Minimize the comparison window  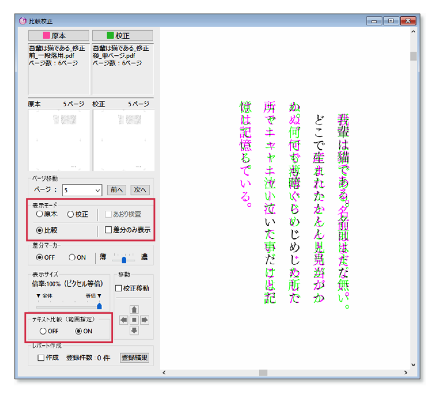click(x=374, y=21)
